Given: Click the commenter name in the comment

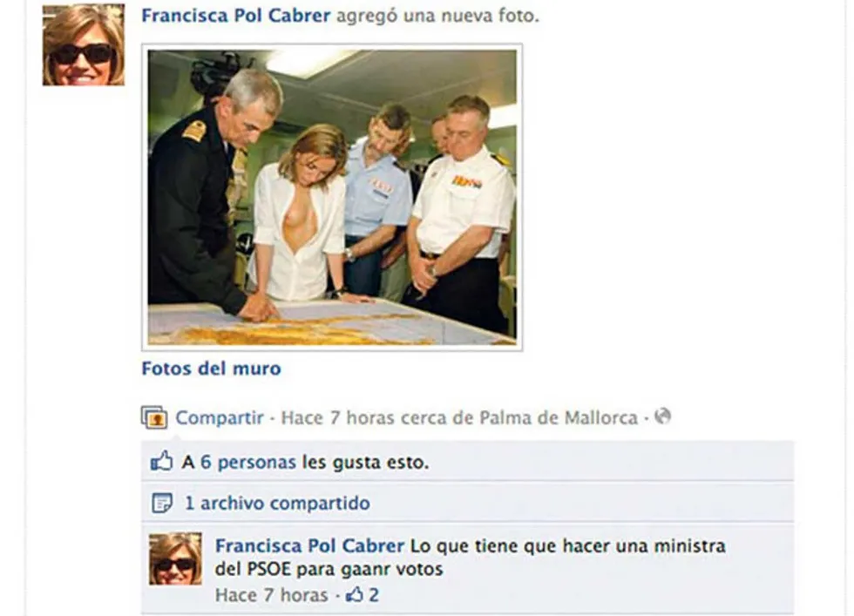Looking at the screenshot, I should [x=309, y=545].
